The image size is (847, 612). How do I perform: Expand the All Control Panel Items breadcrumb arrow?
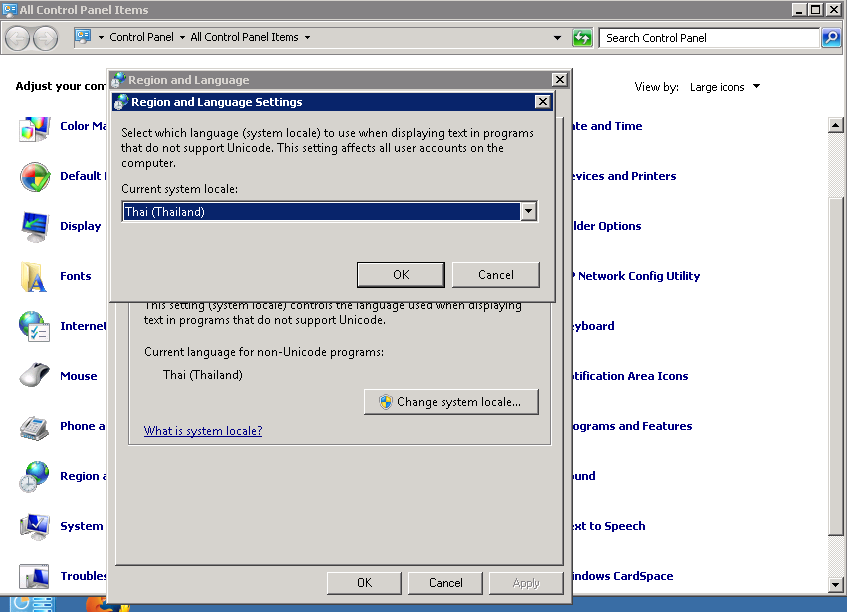point(307,37)
